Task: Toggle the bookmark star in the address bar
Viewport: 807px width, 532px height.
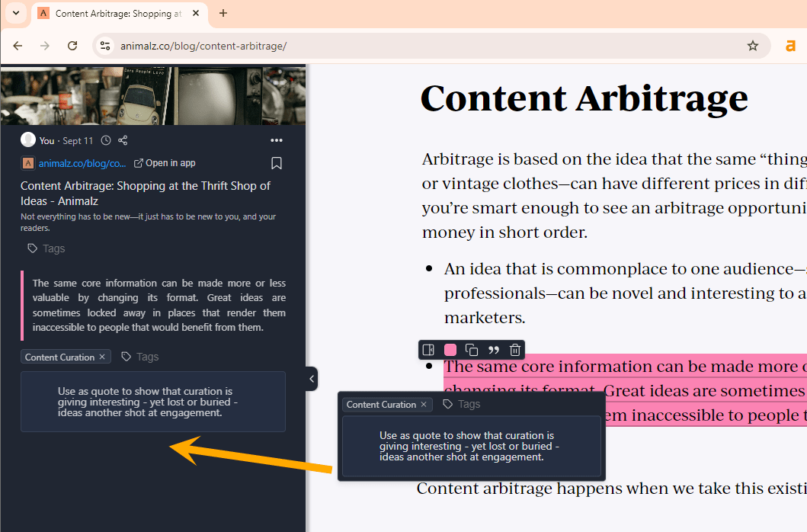Action: 753,46
